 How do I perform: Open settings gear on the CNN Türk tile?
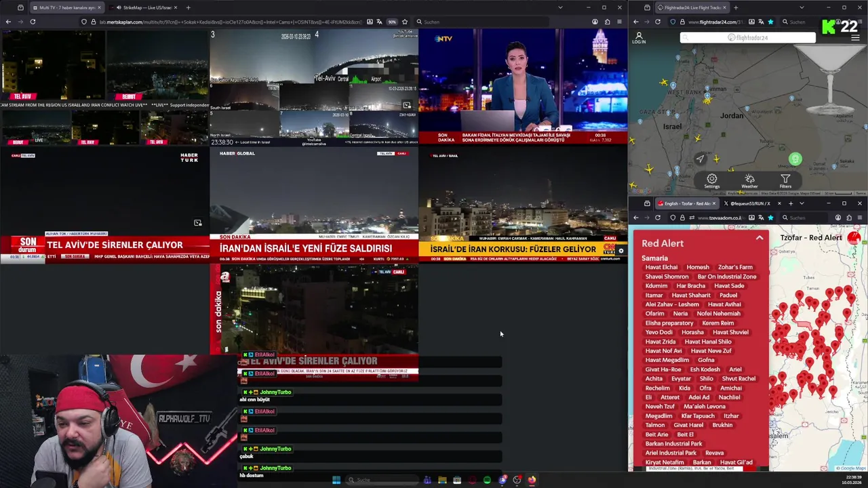[620, 251]
